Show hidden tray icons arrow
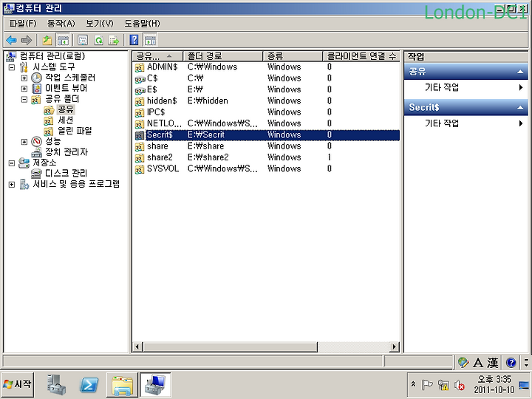Viewport: 532px width, 399px height. (x=413, y=384)
